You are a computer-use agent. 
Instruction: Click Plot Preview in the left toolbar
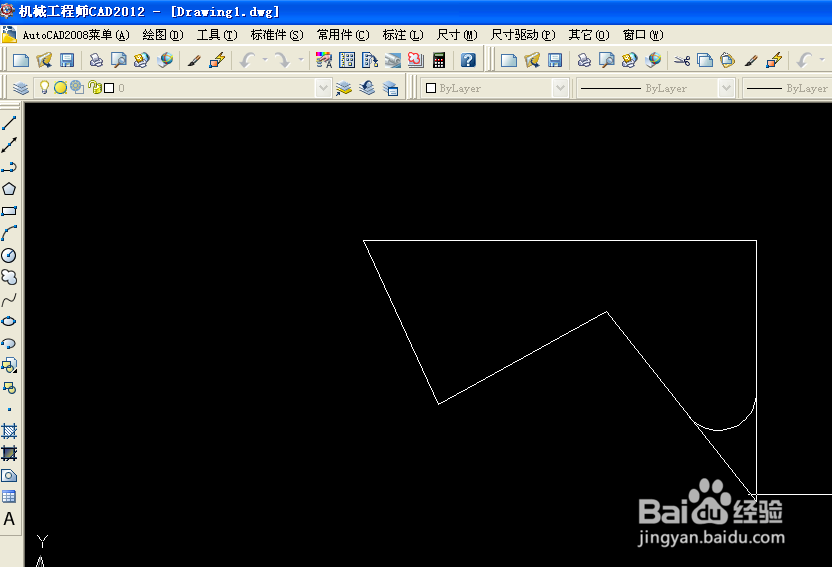click(118, 60)
